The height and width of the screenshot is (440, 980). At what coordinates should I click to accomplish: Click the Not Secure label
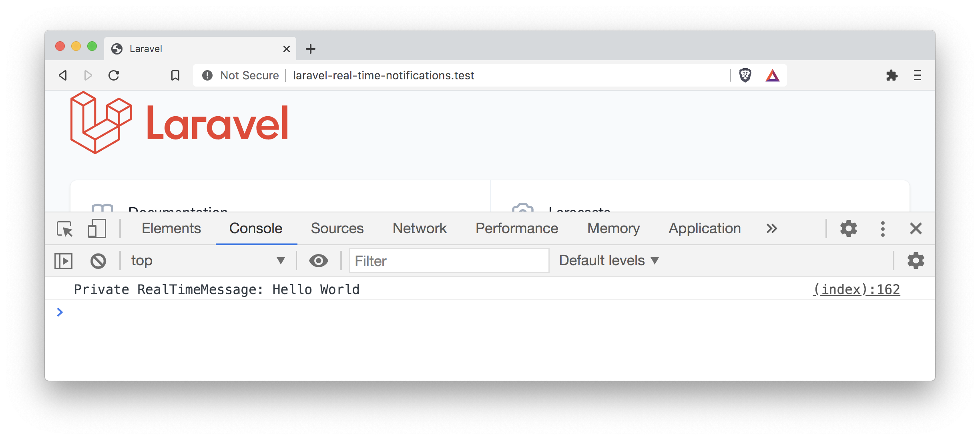249,75
